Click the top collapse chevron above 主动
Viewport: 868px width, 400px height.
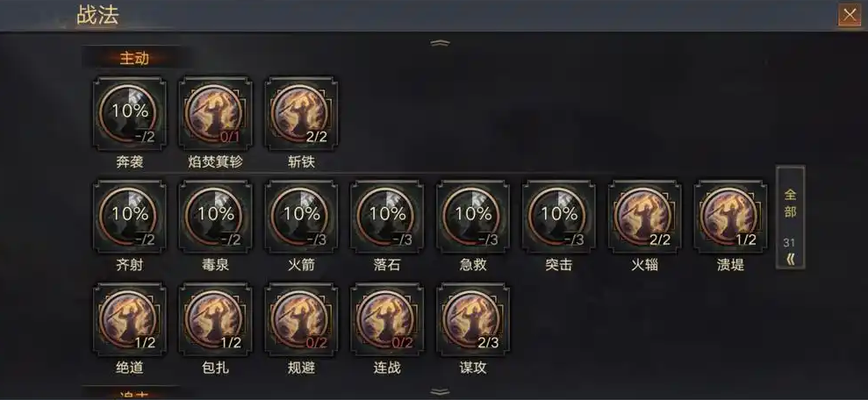click(440, 43)
